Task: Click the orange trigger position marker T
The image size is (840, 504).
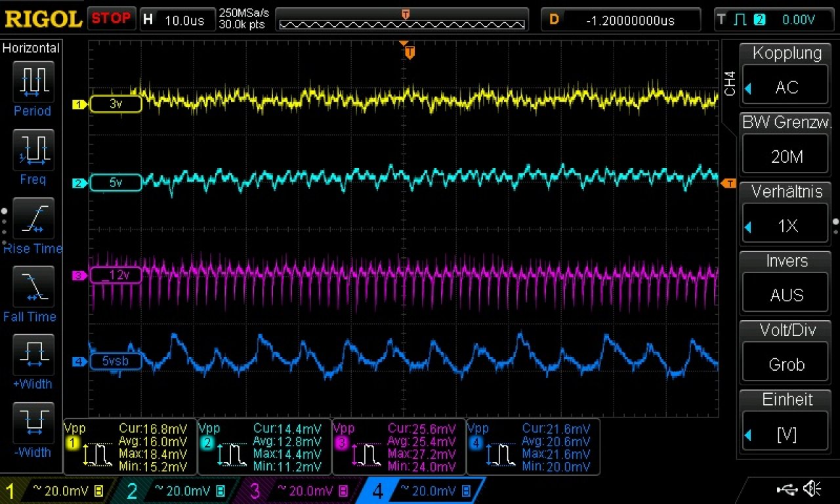Action: [x=410, y=51]
